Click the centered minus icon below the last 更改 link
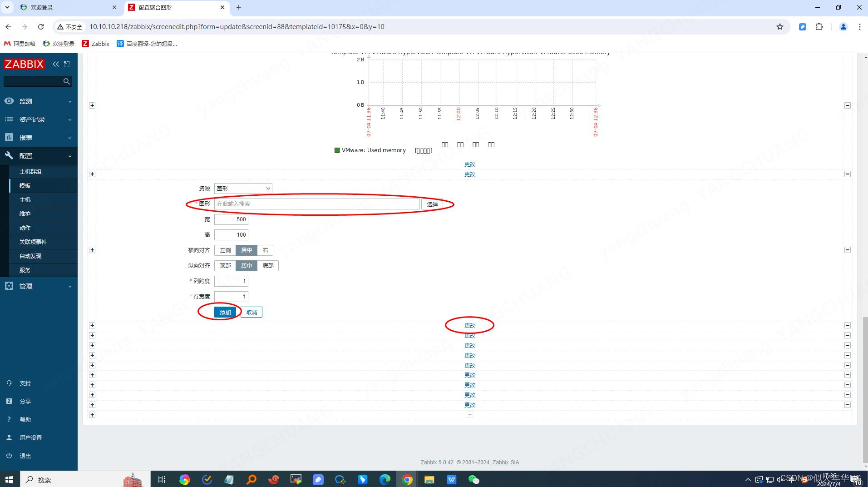 pyautogui.click(x=470, y=415)
